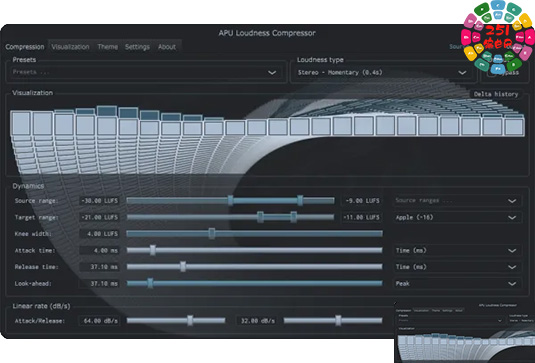Click the Look-ahead slider handle
Image resolution: width=535 pixels, height=363 pixels.
(150, 283)
